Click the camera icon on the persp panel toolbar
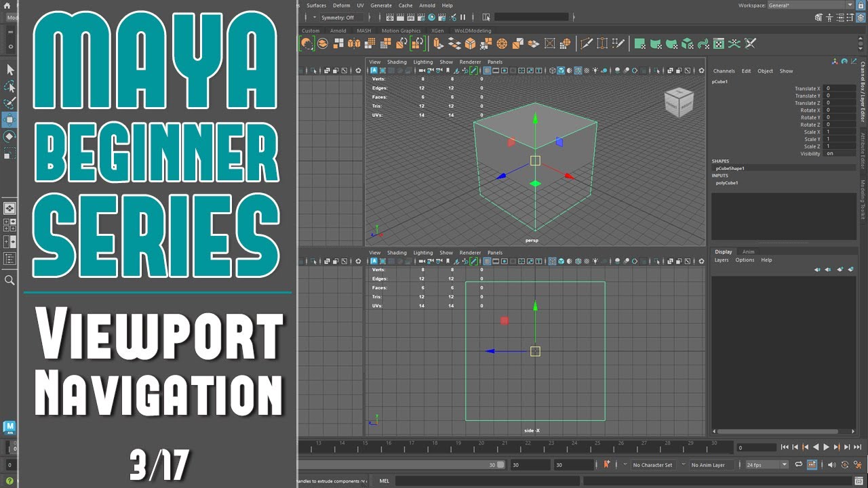868x488 pixels. [422, 70]
